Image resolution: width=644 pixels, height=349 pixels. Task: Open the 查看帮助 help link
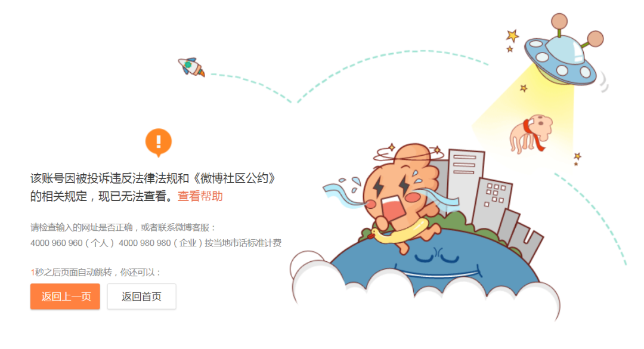pos(200,196)
